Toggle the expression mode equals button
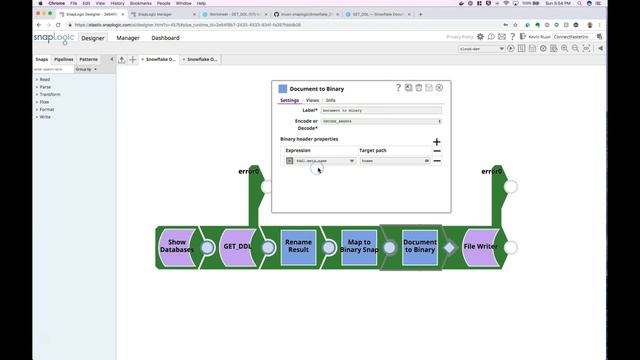This screenshot has height=360, width=640. tap(289, 161)
